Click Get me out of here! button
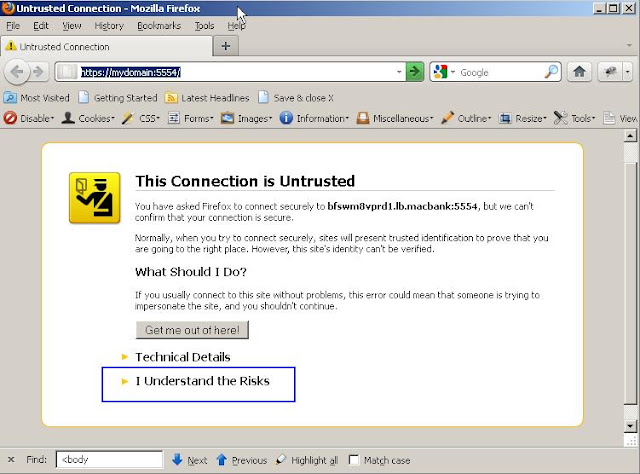 [192, 330]
